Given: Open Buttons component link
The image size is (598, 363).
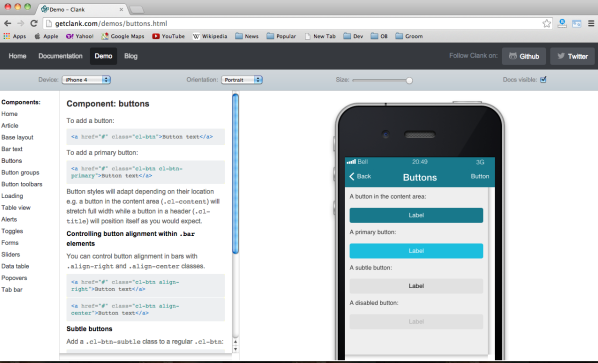Looking at the screenshot, I should click(12, 161).
